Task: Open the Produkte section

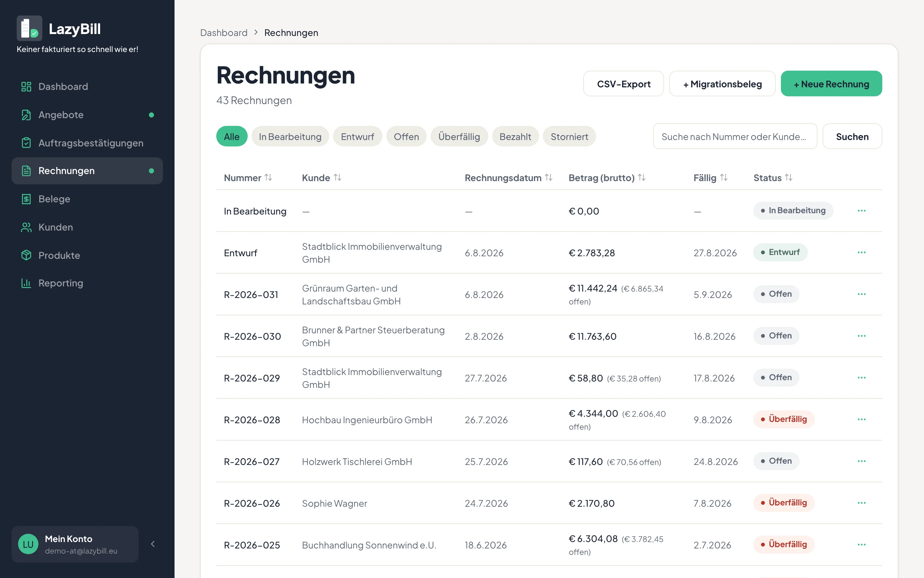Action: pos(87,255)
